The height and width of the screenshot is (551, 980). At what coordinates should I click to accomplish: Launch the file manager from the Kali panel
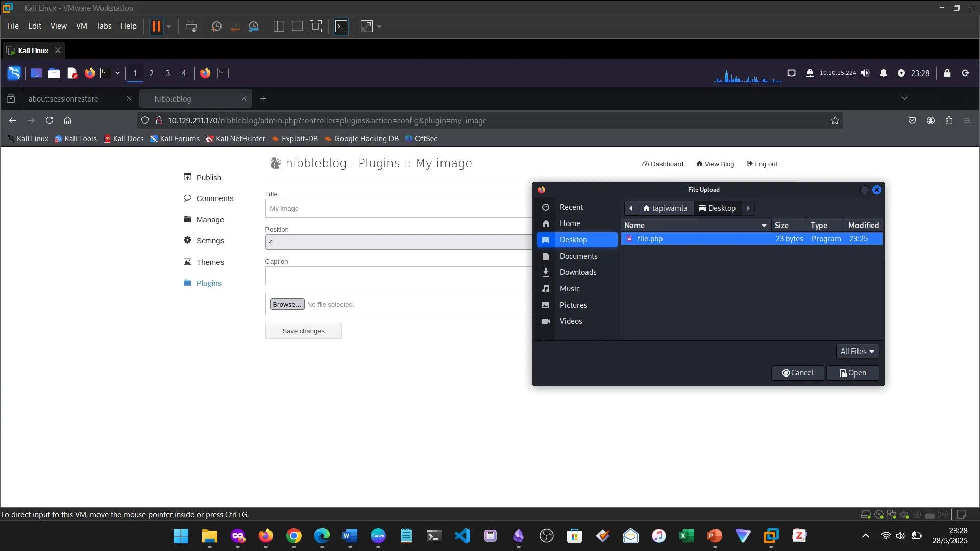[x=54, y=73]
